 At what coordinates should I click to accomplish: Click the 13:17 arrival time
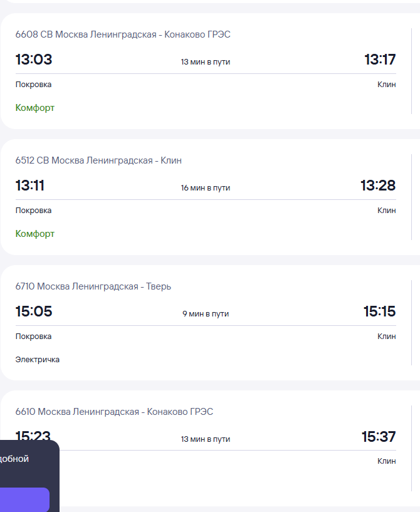click(x=380, y=60)
